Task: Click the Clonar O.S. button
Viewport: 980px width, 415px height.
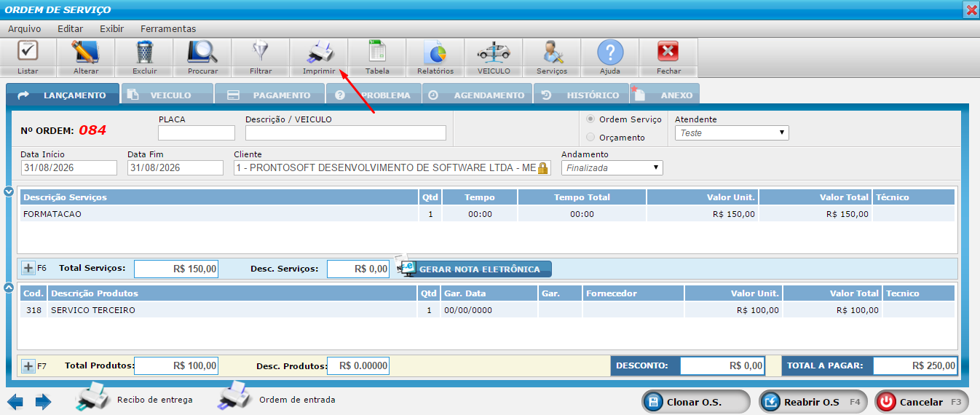Action: coord(695,402)
